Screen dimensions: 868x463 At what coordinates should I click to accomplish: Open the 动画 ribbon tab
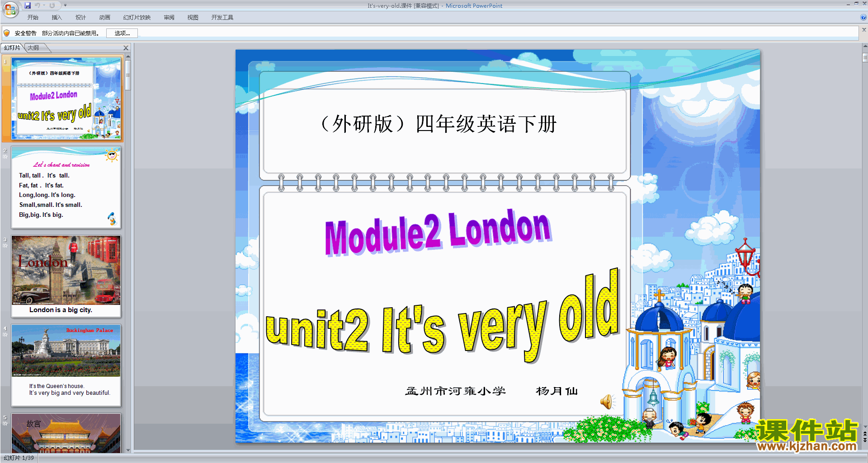pos(104,18)
